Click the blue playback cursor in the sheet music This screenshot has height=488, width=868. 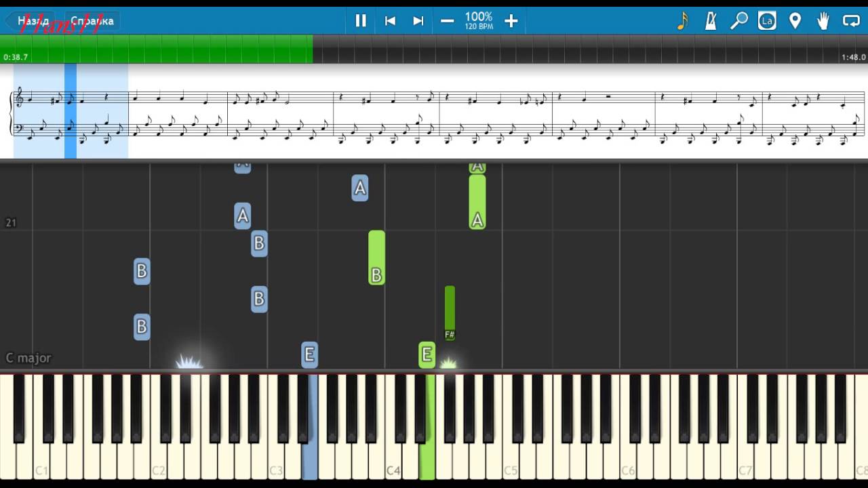(x=71, y=111)
